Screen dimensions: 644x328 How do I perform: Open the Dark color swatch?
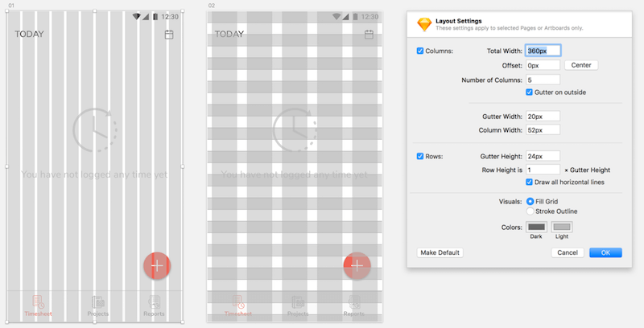[537, 227]
